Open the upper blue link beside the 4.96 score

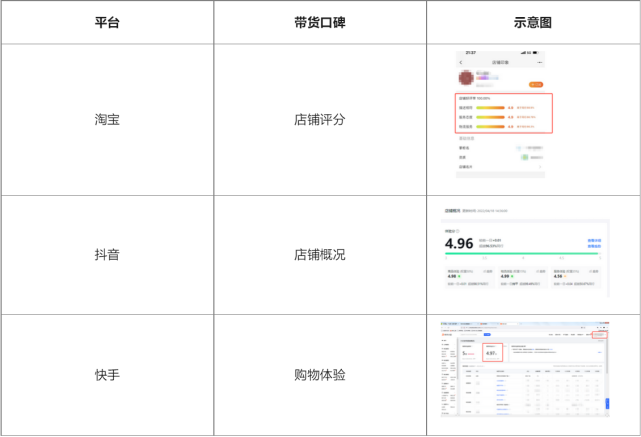tap(594, 241)
